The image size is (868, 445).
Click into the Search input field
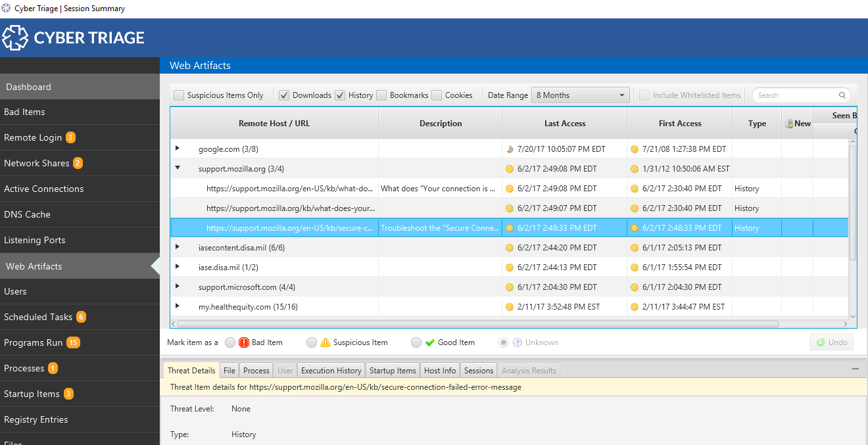[x=797, y=95]
